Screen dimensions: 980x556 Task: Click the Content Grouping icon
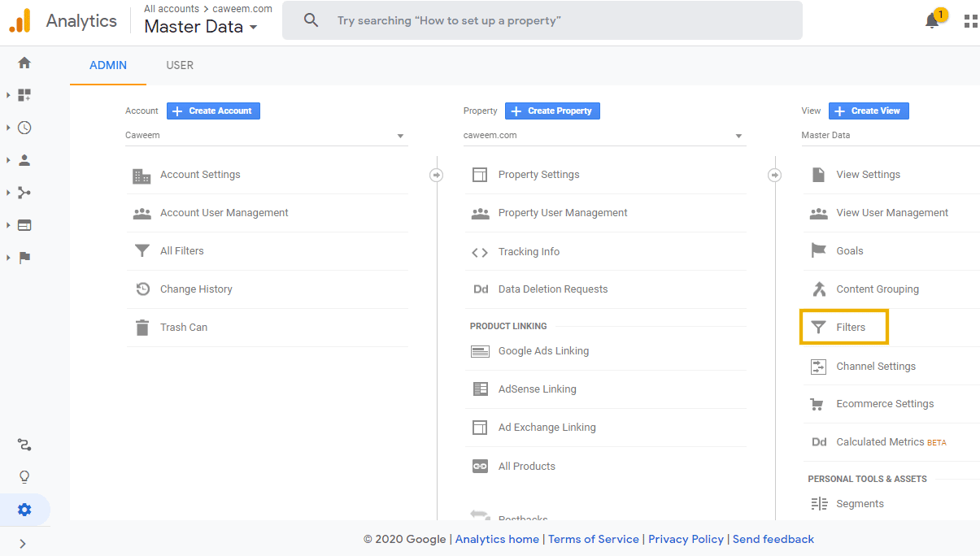818,289
